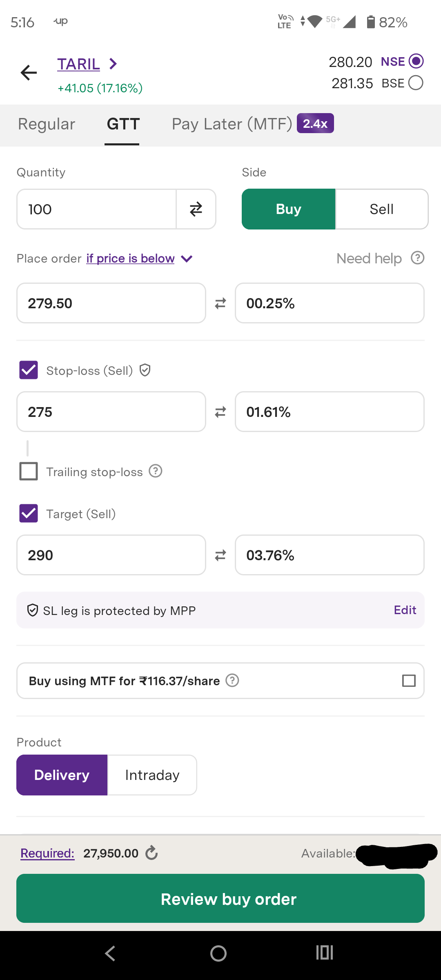Open Need help question icon

[417, 258]
